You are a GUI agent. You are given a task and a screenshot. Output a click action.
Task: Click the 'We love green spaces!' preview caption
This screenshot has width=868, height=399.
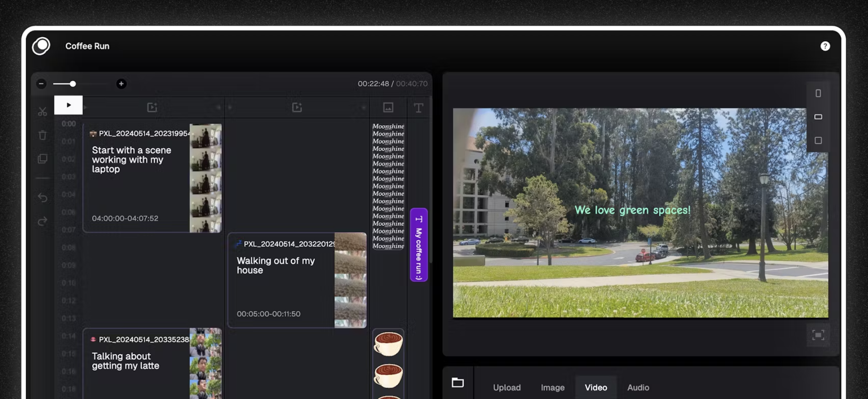pyautogui.click(x=632, y=210)
